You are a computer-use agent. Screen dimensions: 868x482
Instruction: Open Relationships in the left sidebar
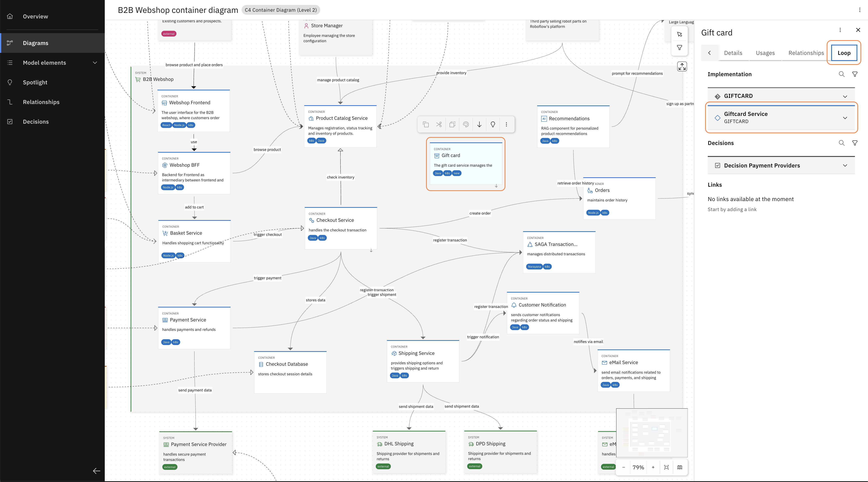coord(53,102)
